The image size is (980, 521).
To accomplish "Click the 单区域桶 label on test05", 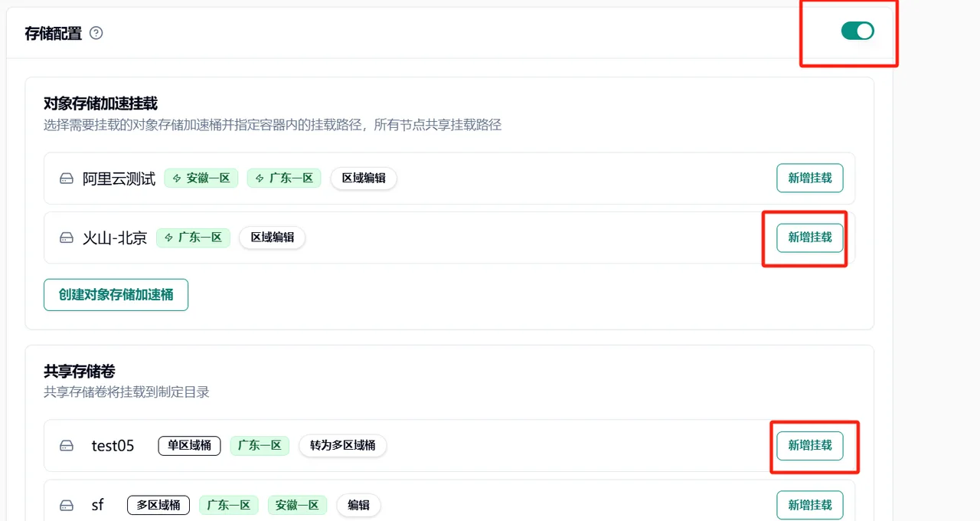I will (189, 445).
